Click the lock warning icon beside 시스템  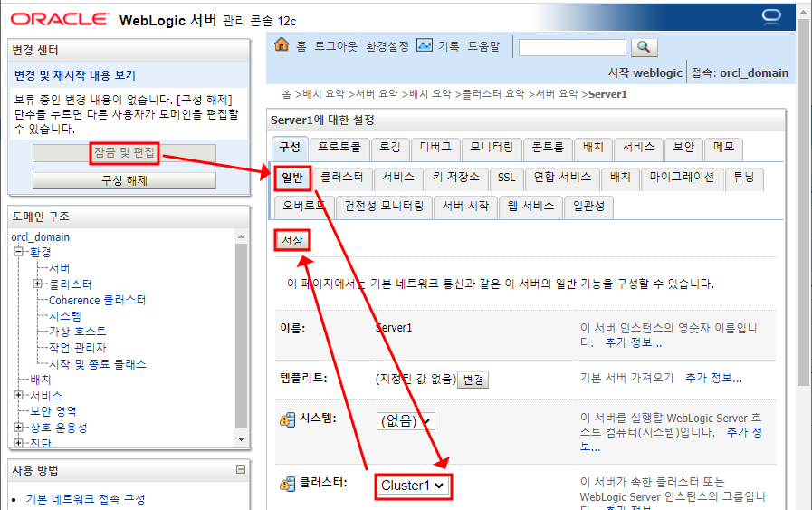[x=287, y=419]
